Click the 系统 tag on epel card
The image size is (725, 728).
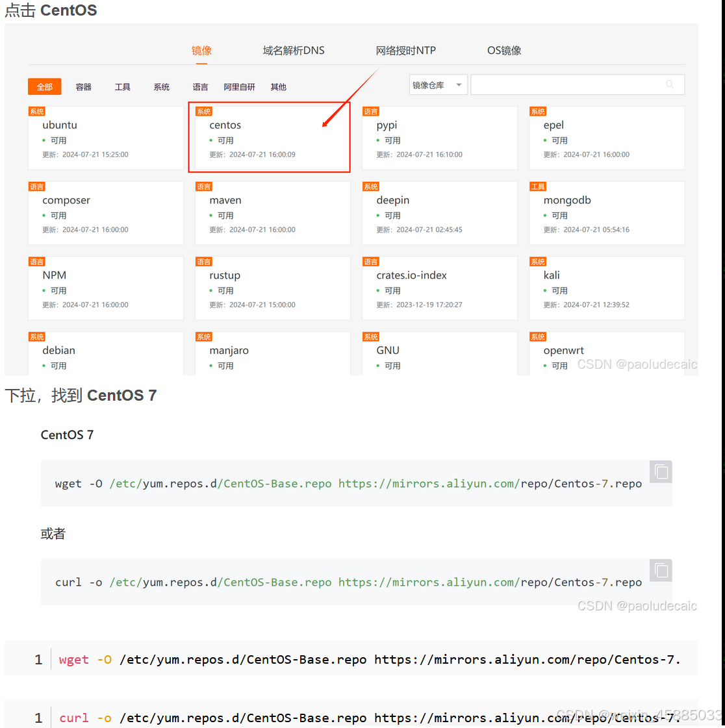pos(538,112)
